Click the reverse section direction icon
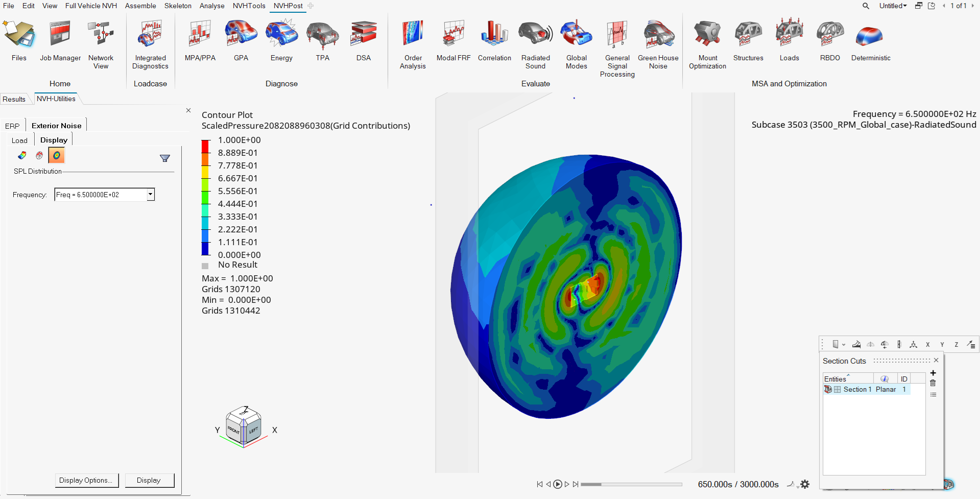The height and width of the screenshot is (499, 980). [885, 344]
